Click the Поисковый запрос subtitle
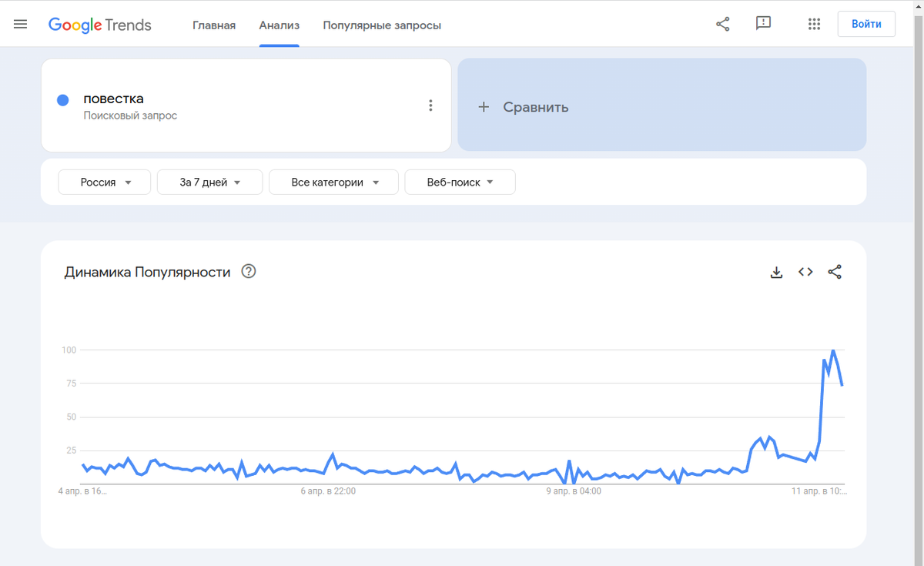Image resolution: width=924 pixels, height=566 pixels. pyautogui.click(x=130, y=116)
